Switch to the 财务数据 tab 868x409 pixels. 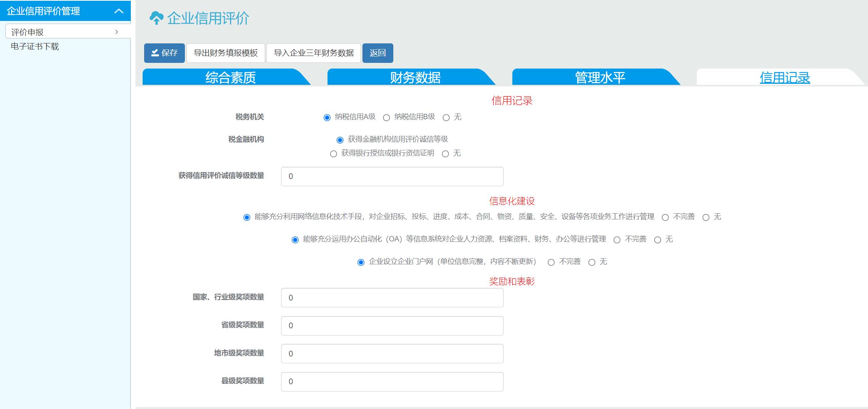coord(415,77)
